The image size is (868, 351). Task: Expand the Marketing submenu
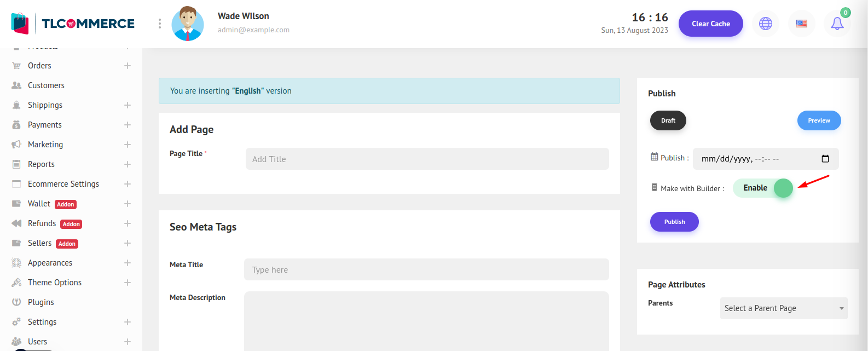coord(128,145)
